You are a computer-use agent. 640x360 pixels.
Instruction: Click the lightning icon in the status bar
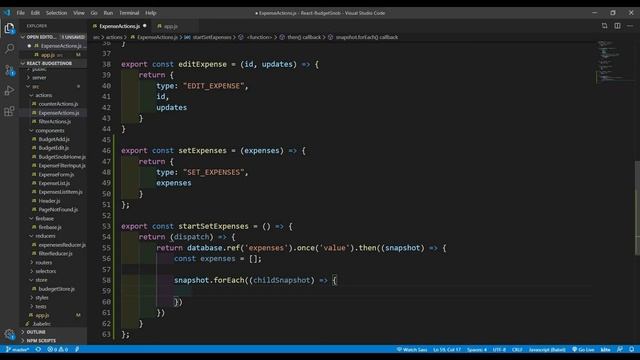click(x=77, y=349)
